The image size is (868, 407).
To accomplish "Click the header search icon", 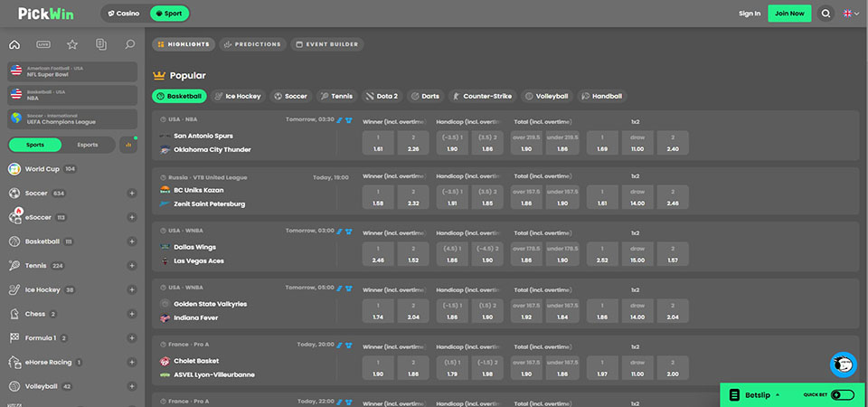I will (826, 14).
